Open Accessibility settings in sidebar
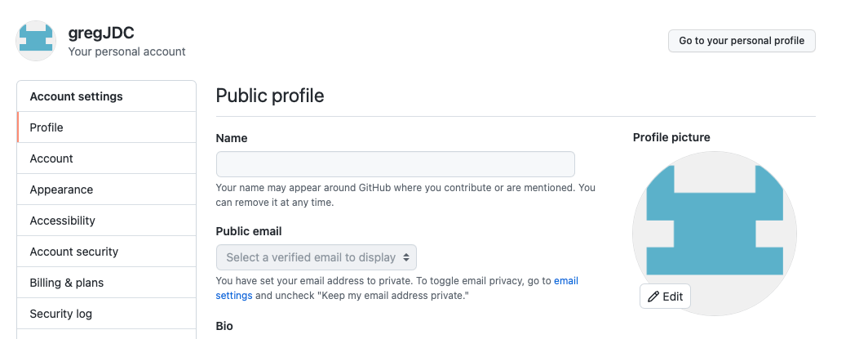The image size is (868, 339). click(62, 221)
